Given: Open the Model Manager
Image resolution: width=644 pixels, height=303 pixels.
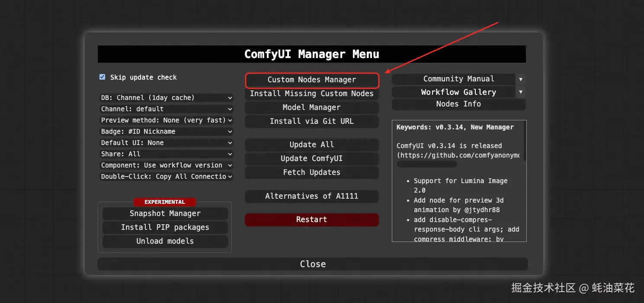Looking at the screenshot, I should pyautogui.click(x=312, y=107).
